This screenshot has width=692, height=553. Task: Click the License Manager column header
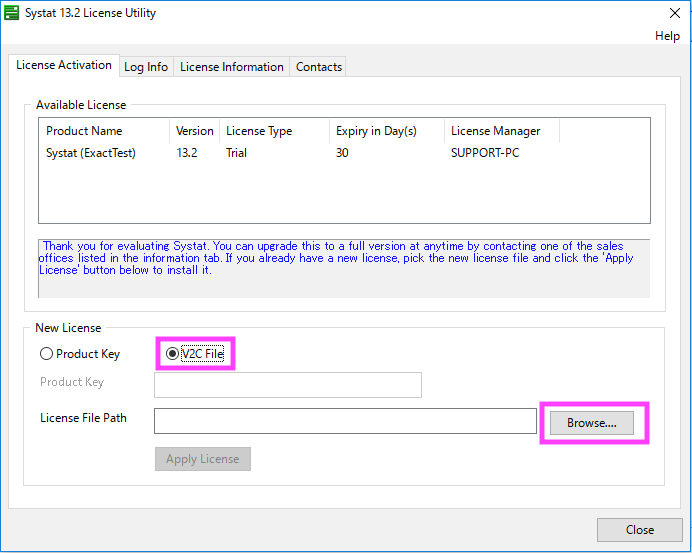[x=502, y=131]
